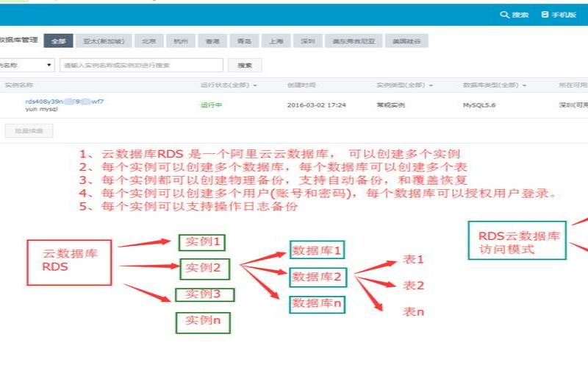Focus the instance name or ID search field

[x=141, y=65]
